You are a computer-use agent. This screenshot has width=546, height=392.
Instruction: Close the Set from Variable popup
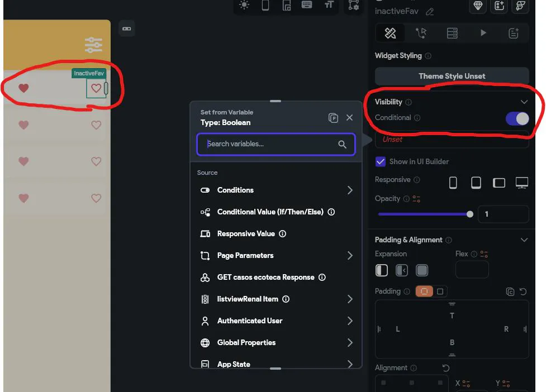349,118
